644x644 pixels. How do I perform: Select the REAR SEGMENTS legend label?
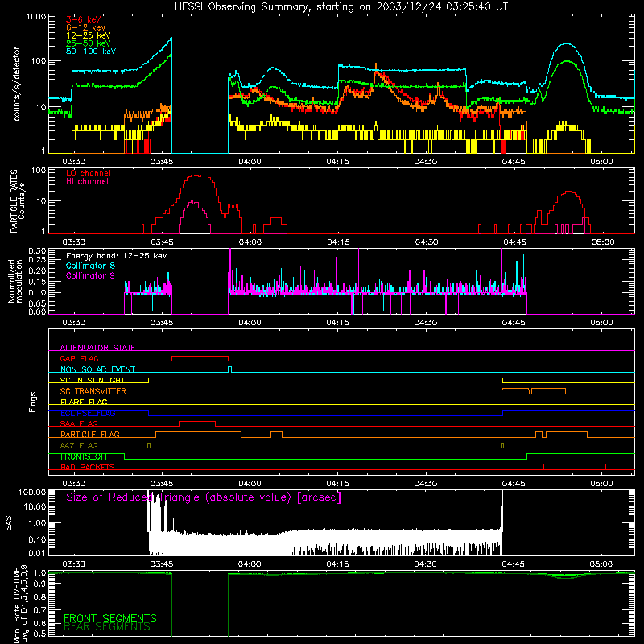point(107,627)
